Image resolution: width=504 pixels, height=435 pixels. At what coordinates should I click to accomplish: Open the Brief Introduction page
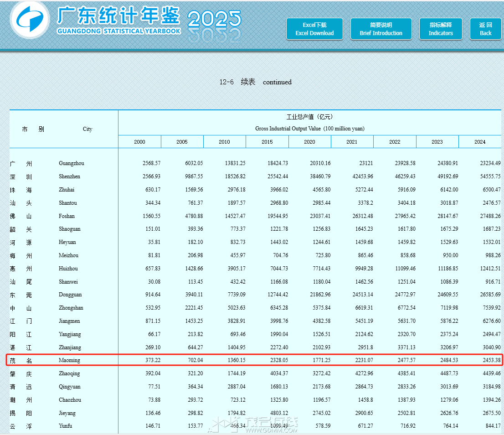381,29
